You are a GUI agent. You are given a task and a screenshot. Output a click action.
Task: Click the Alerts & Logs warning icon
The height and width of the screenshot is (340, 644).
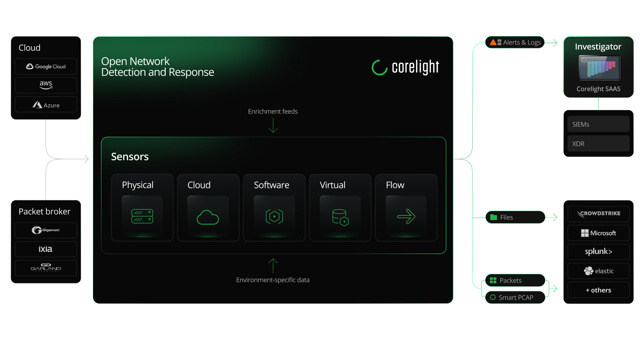493,42
